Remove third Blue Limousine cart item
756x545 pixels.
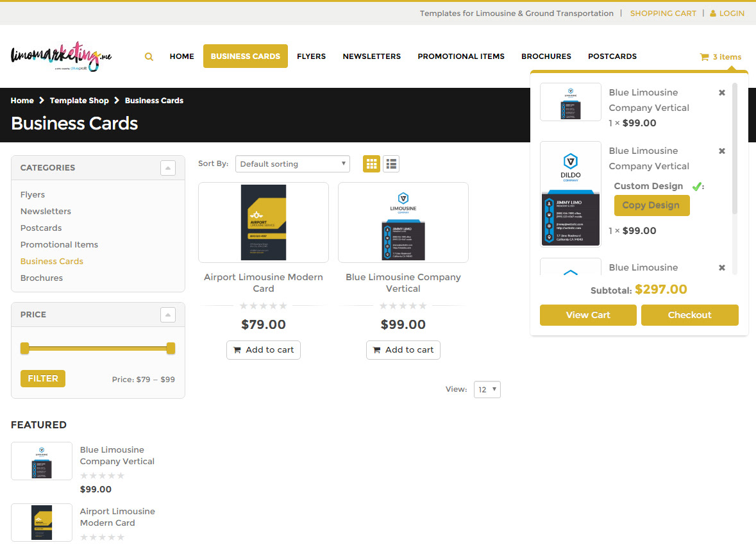[722, 267]
